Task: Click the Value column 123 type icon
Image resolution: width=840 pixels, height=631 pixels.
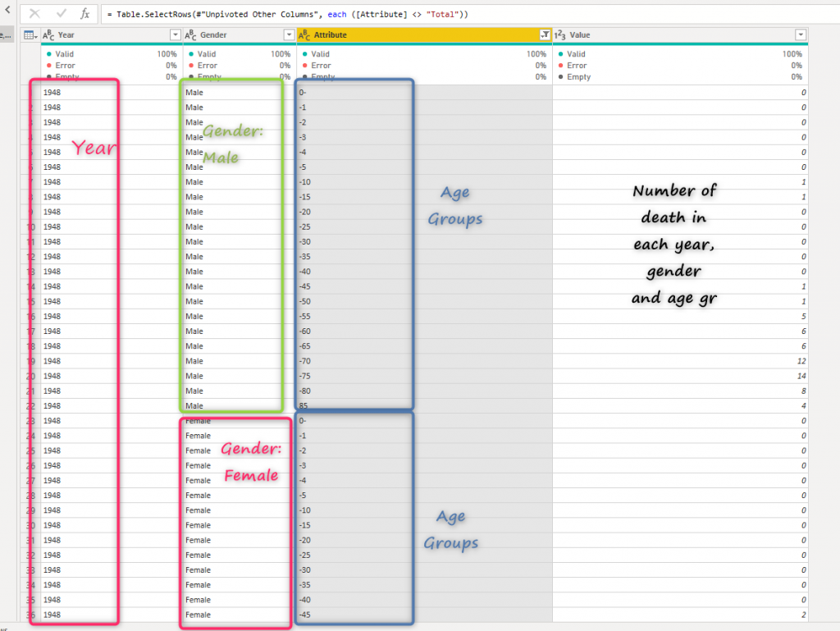Action: 560,35
